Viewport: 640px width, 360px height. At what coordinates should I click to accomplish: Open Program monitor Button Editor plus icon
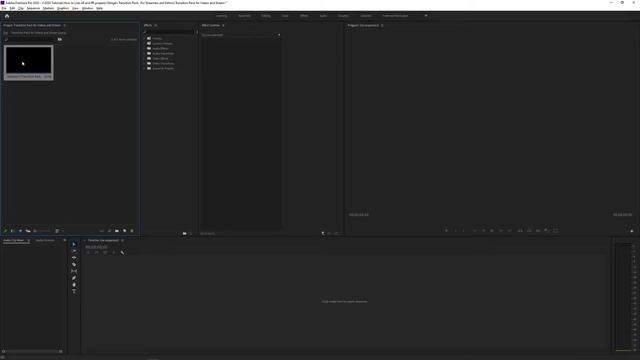[x=632, y=231]
